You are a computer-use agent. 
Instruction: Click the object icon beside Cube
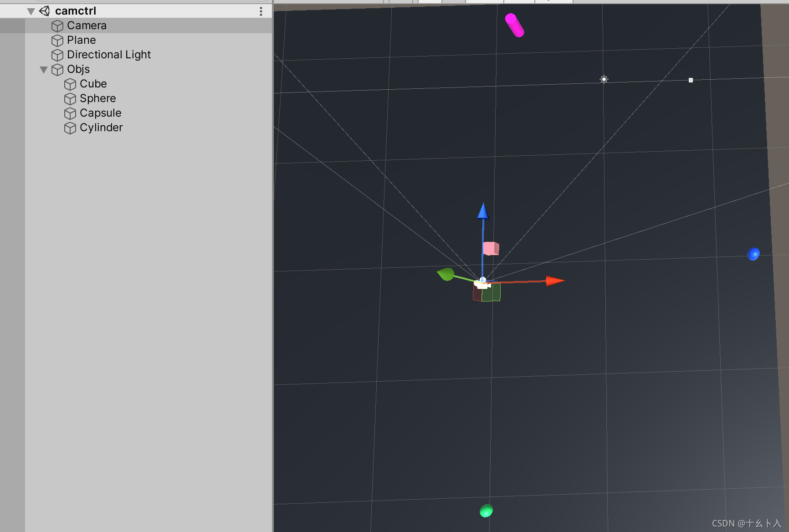click(x=70, y=84)
